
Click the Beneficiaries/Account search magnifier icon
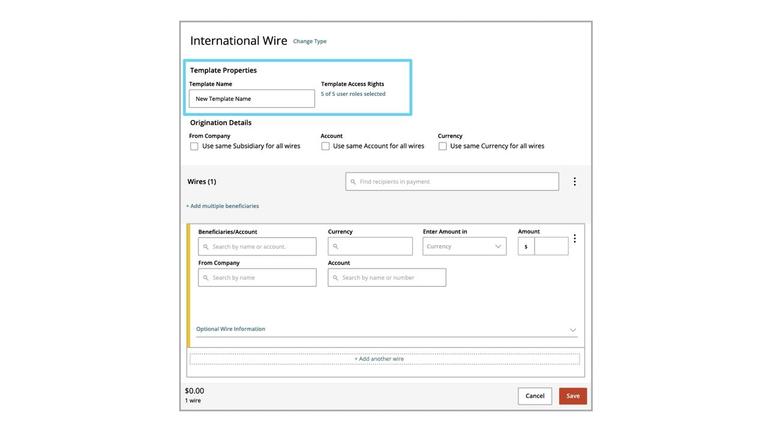click(206, 247)
